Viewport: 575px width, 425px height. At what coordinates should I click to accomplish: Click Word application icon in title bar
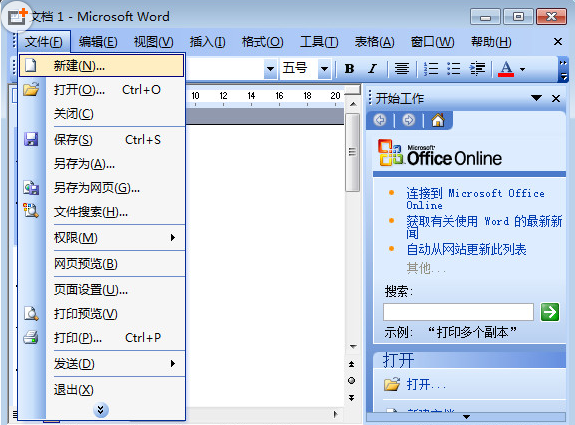pyautogui.click(x=17, y=16)
